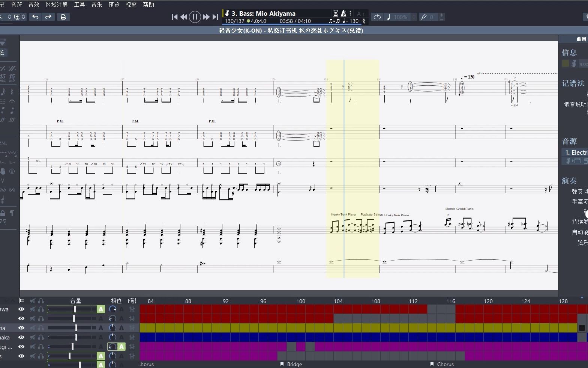The width and height of the screenshot is (588, 368).
Task: Click the relative speed 100% field
Action: (x=397, y=17)
